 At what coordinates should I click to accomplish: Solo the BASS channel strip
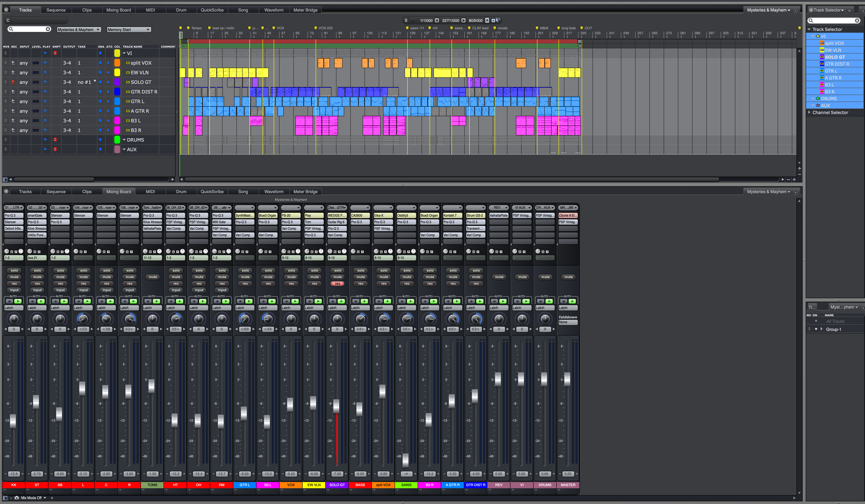pyautogui.click(x=361, y=270)
